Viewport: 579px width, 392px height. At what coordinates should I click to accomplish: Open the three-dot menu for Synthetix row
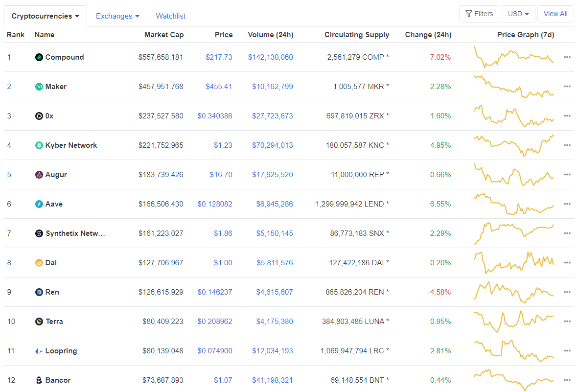[x=567, y=233]
